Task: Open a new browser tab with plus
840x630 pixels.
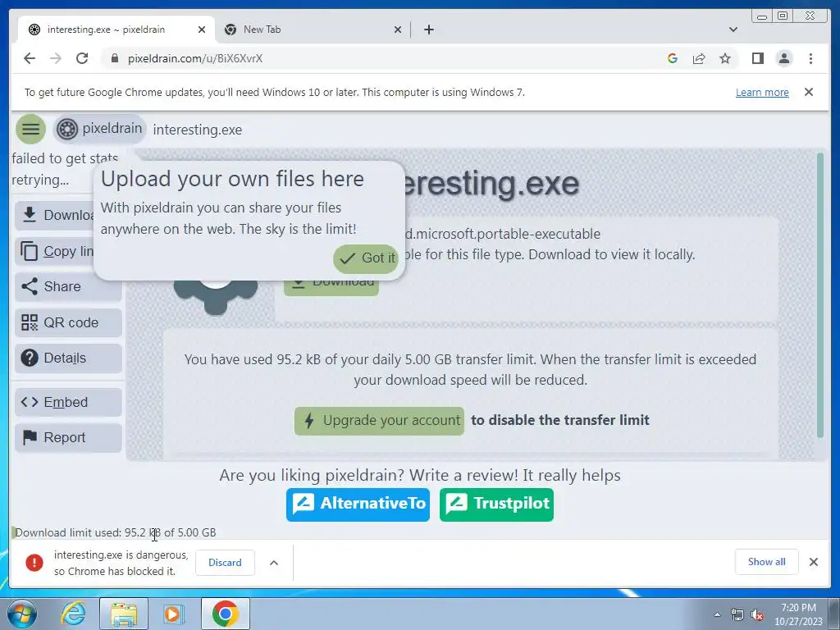Action: (428, 30)
